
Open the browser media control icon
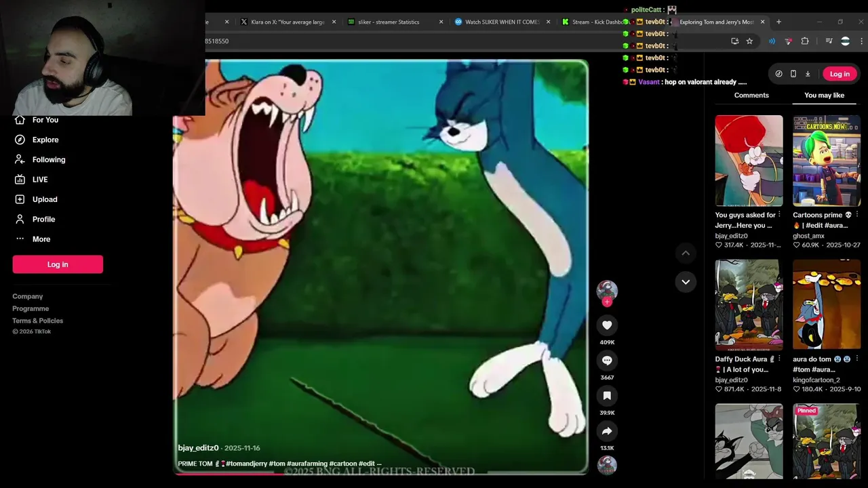tap(829, 41)
